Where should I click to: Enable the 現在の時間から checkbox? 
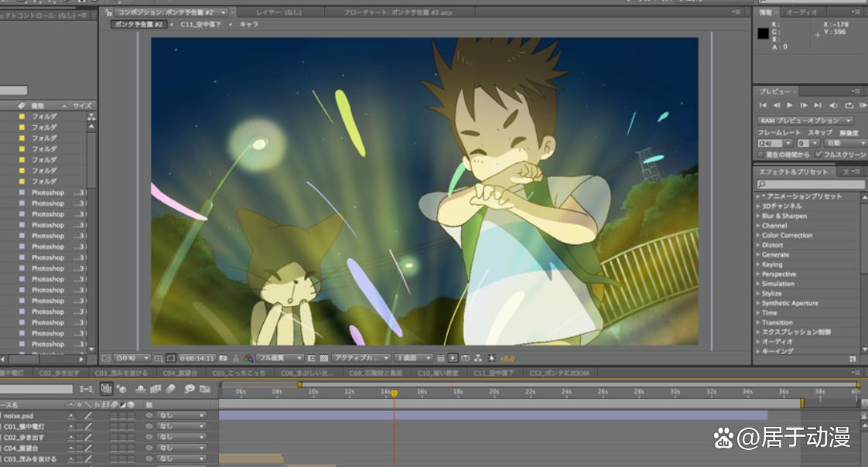pyautogui.click(x=760, y=155)
